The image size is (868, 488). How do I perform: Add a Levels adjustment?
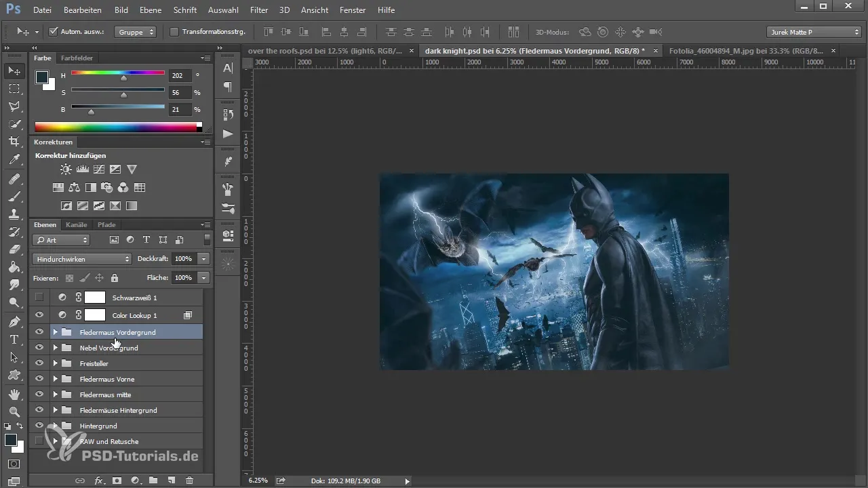pos(83,169)
